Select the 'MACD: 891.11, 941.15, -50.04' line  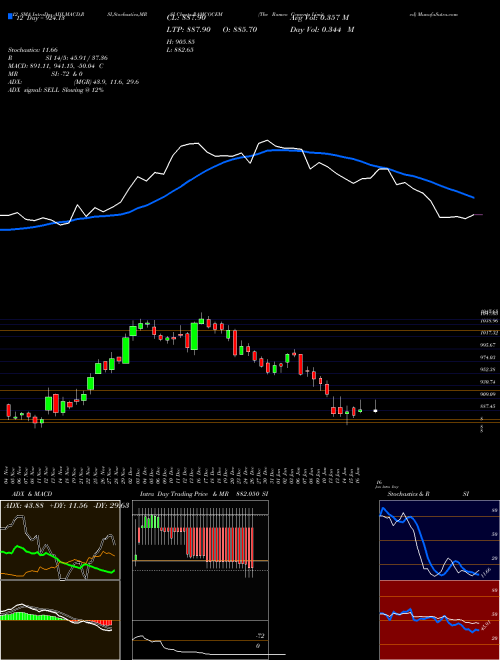coord(56,66)
